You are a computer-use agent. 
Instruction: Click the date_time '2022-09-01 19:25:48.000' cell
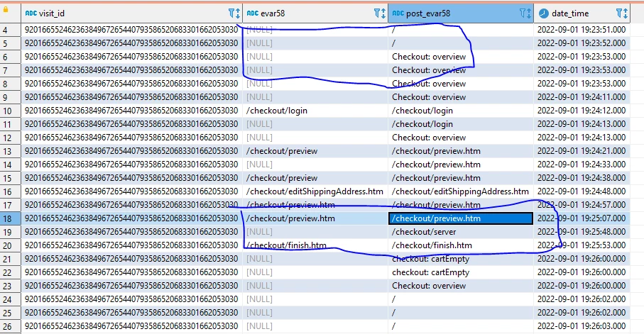(582, 232)
